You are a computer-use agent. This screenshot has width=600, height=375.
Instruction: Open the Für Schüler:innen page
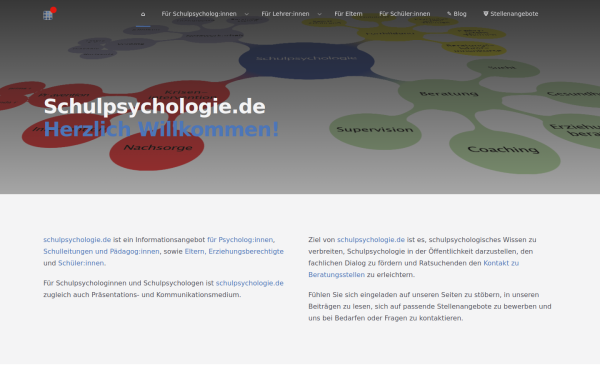404,14
